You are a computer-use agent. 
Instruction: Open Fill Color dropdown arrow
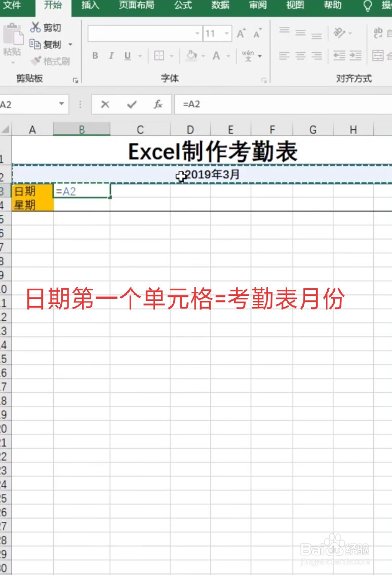[204, 56]
